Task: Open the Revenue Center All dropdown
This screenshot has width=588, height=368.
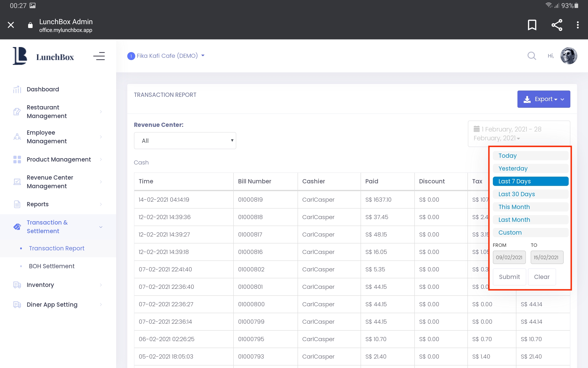Action: (185, 141)
